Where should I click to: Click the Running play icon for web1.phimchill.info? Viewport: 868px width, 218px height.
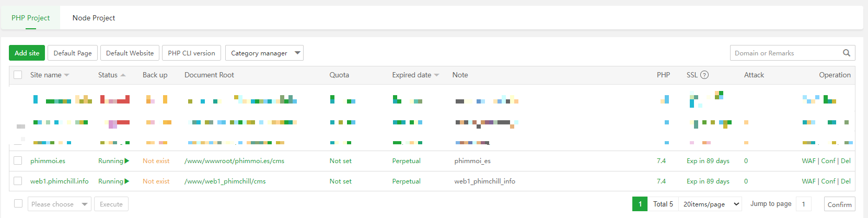(127, 181)
